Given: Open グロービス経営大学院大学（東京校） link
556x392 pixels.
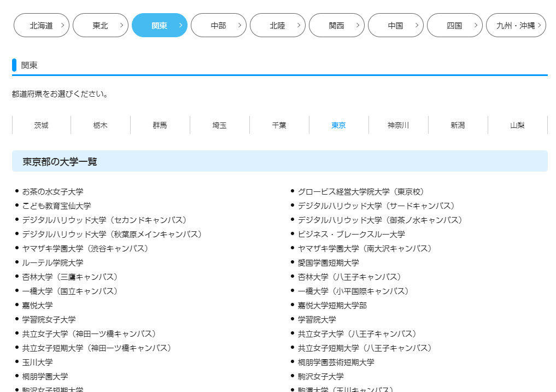Looking at the screenshot, I should 361,192.
